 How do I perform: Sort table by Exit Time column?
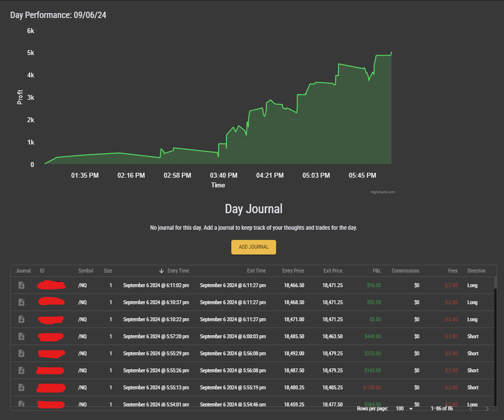(x=256, y=271)
